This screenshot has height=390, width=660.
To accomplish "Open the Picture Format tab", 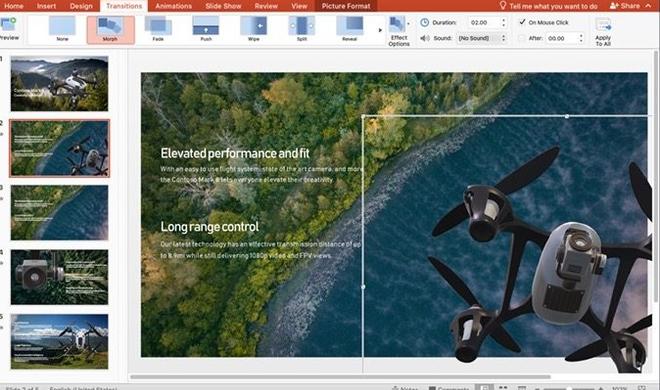I will tap(346, 6).
